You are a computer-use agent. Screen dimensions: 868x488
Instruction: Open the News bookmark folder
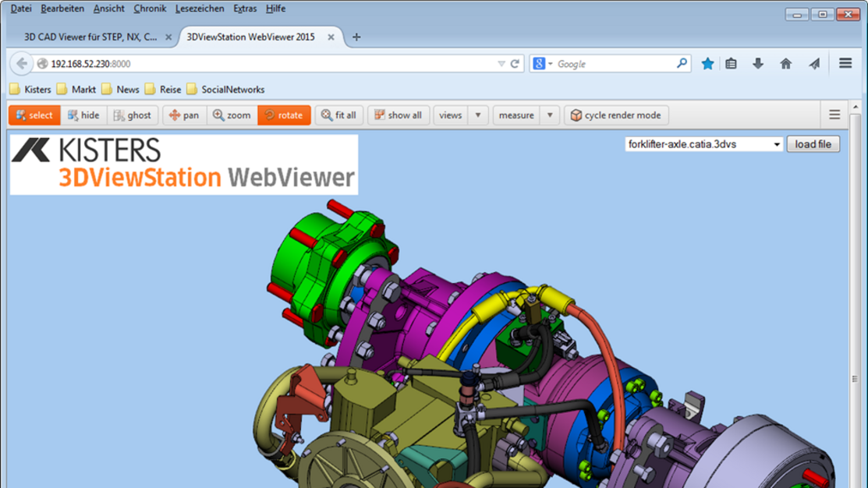(121, 89)
